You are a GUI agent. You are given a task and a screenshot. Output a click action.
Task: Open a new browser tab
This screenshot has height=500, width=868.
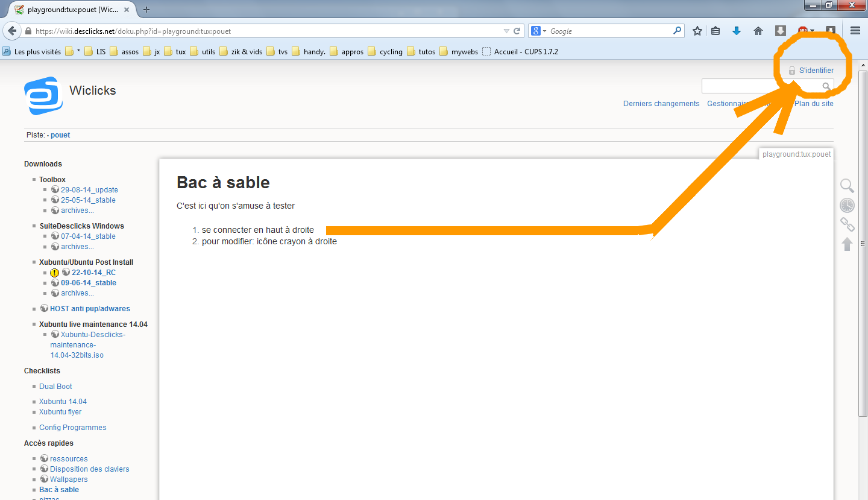[x=146, y=9]
